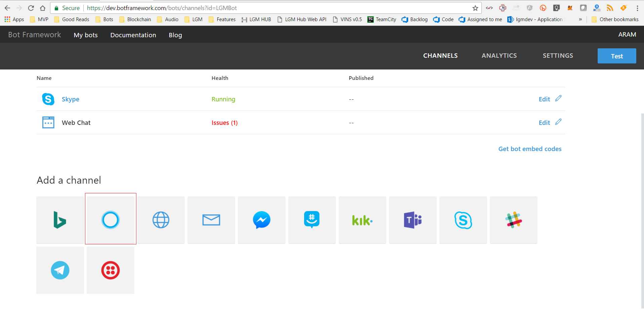This screenshot has width=644, height=332.
Task: Go to browser home page
Action: click(x=43, y=8)
